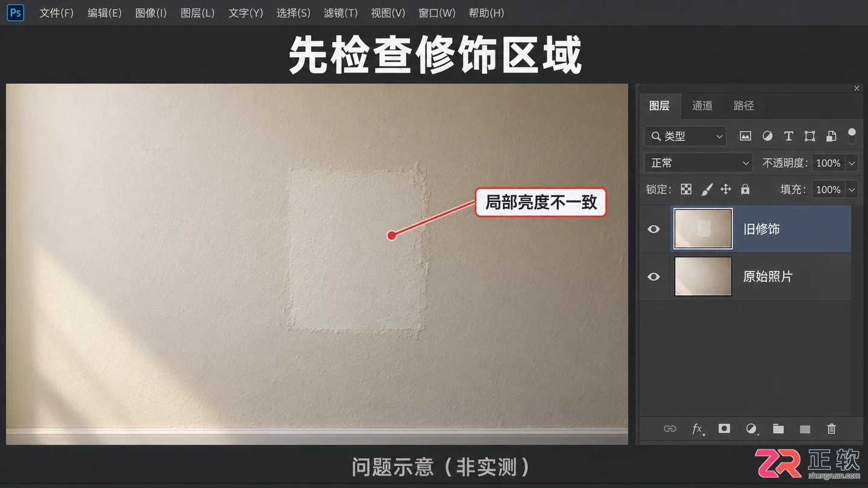Viewport: 868px width, 488px height.
Task: Add a layer mask
Action: tap(724, 428)
